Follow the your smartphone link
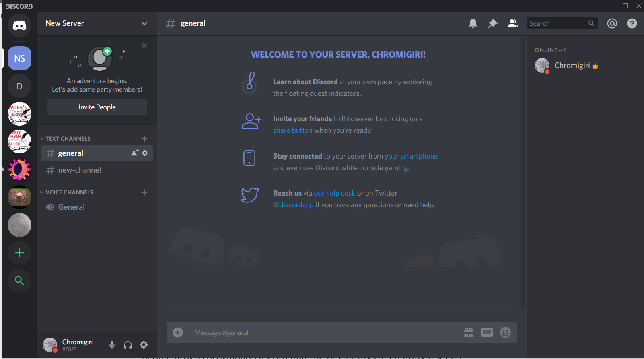644x359 pixels. pos(411,156)
